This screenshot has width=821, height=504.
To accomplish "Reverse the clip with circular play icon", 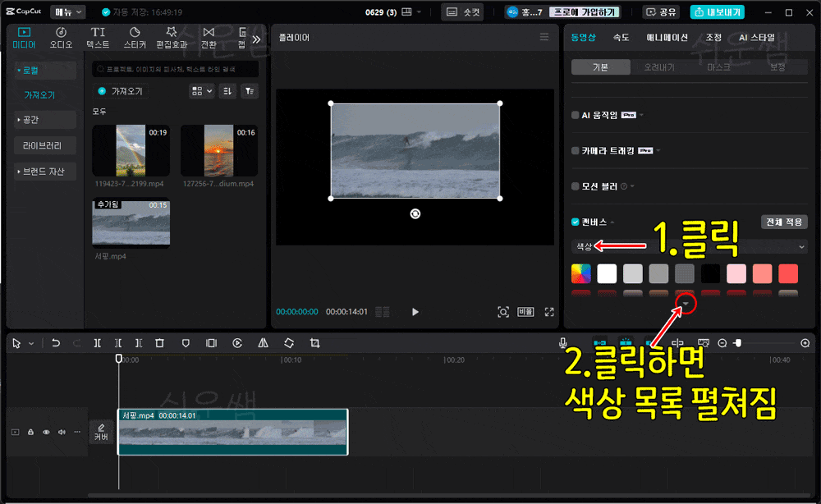I will [237, 343].
